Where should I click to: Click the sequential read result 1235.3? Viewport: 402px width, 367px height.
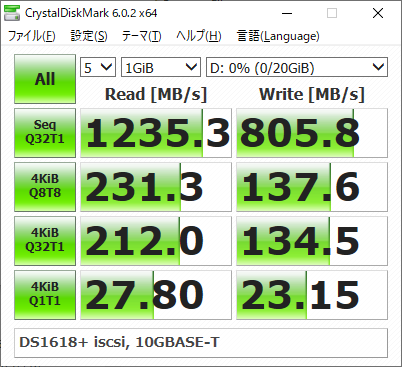click(156, 133)
